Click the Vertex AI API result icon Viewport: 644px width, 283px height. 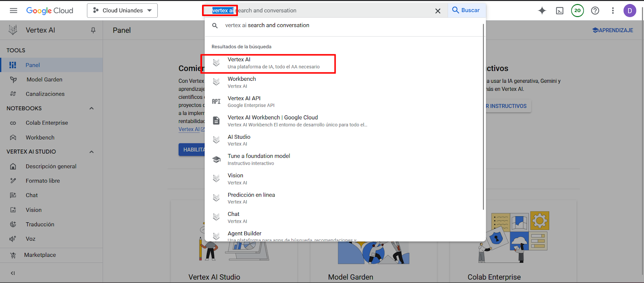click(216, 101)
